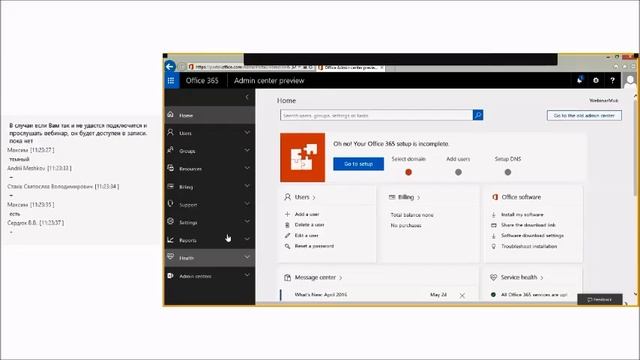Click the lightbulb icon for Troubleshoot installation
Viewport: 640px width, 360px height.
click(493, 247)
